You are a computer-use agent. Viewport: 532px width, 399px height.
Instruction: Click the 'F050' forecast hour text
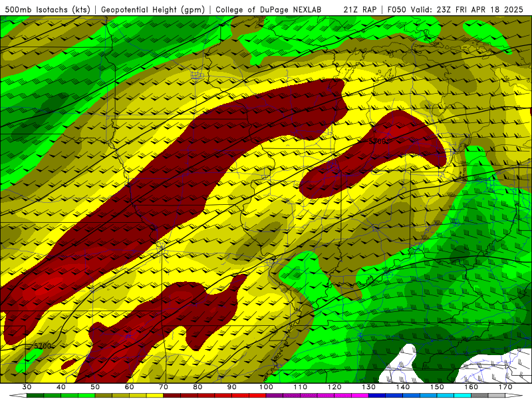[x=397, y=9]
